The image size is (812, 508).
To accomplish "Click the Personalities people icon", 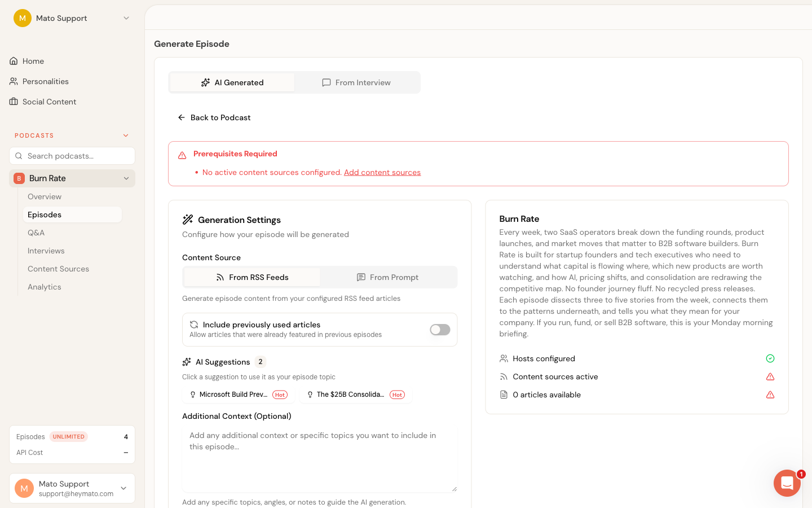I will [14, 81].
